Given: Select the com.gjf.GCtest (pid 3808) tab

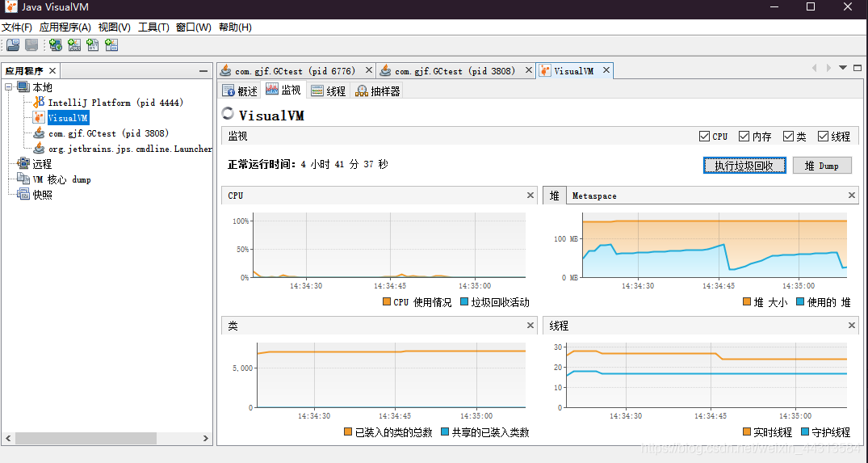Looking at the screenshot, I should pyautogui.click(x=455, y=71).
